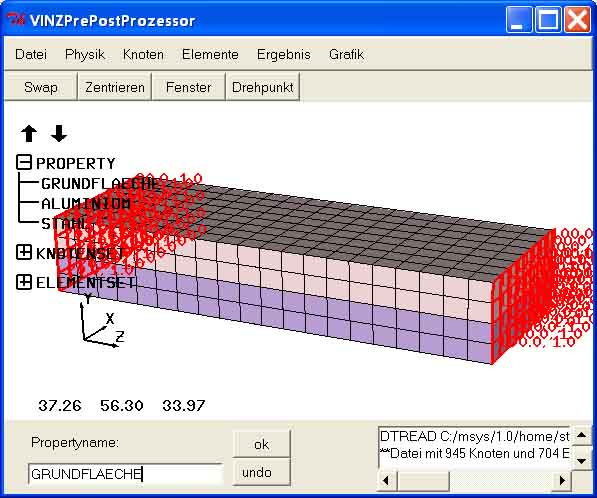
Task: Open the Datei menu
Action: coord(31,54)
